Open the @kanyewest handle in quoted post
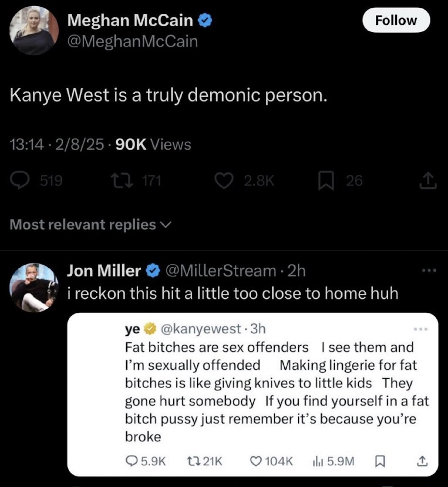 201,329
